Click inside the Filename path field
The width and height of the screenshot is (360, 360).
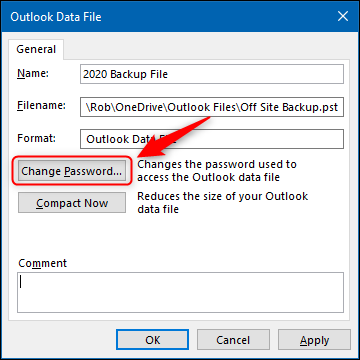coord(212,107)
